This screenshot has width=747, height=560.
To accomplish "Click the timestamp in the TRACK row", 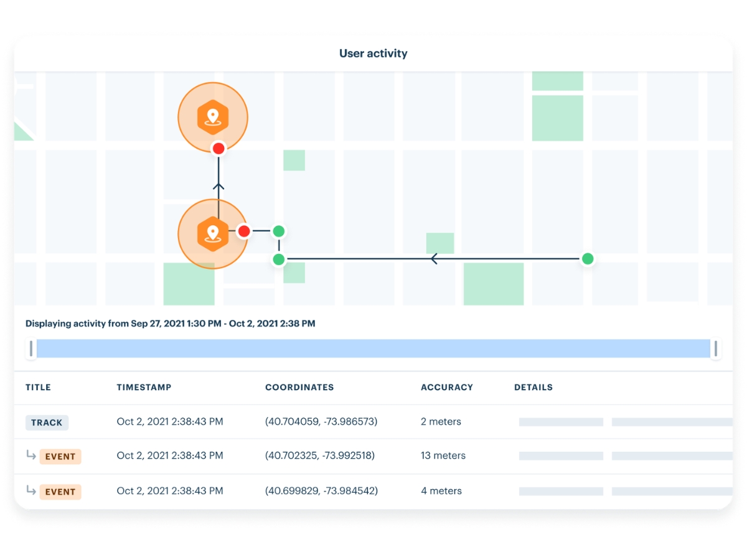I will 170,422.
